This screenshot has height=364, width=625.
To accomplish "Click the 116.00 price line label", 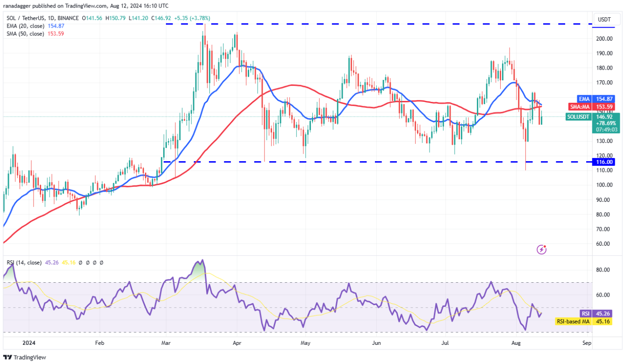I will pyautogui.click(x=604, y=162).
